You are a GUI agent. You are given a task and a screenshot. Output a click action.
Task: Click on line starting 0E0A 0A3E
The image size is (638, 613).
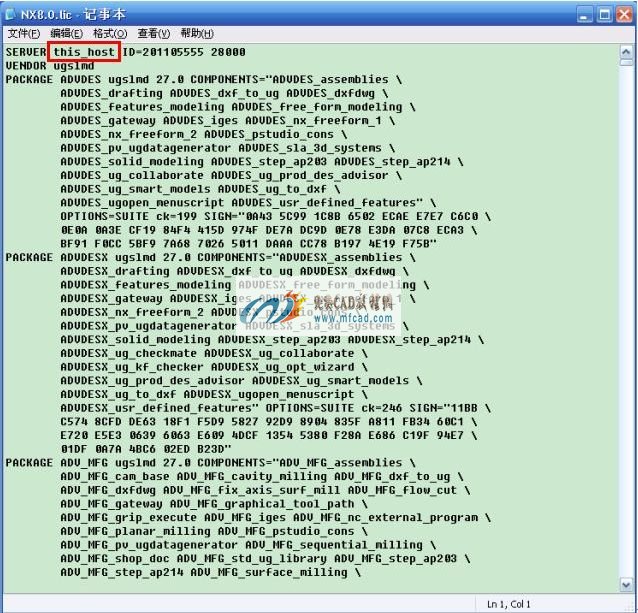(x=269, y=230)
